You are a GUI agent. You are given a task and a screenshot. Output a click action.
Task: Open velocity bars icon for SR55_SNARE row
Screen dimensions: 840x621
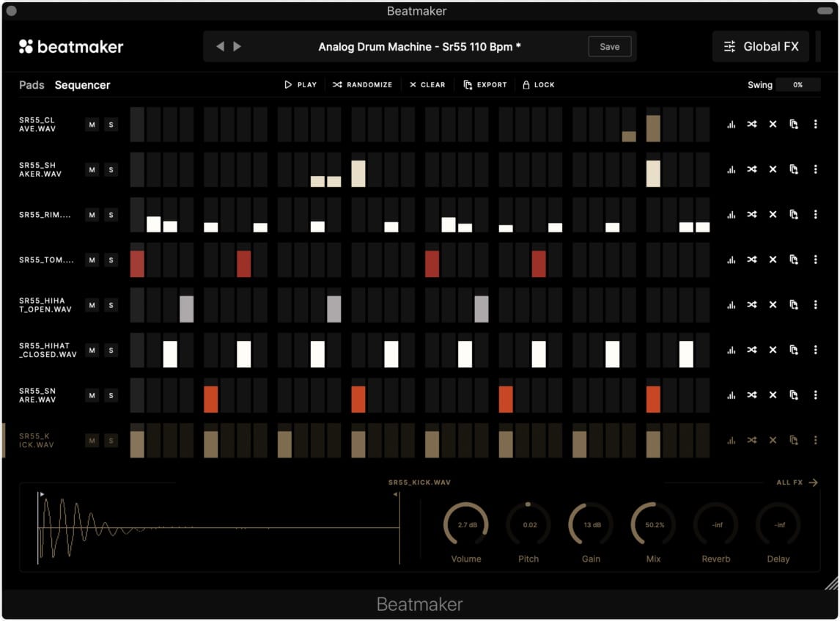pyautogui.click(x=731, y=395)
